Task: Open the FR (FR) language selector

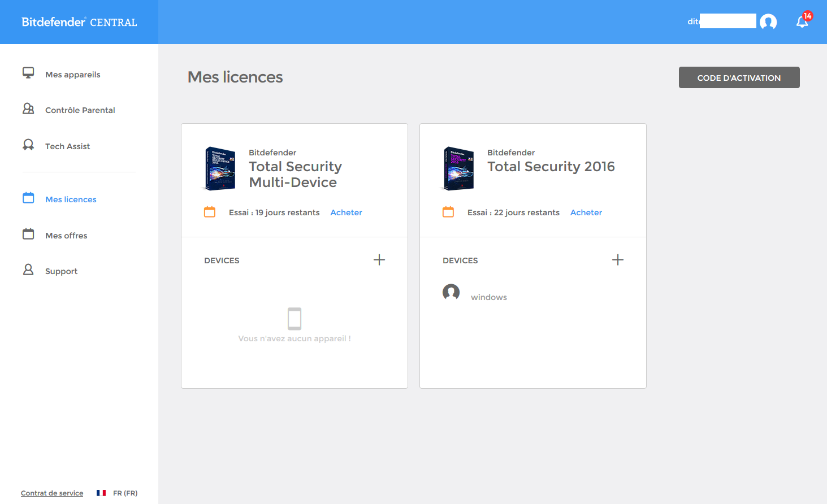Action: (125, 493)
